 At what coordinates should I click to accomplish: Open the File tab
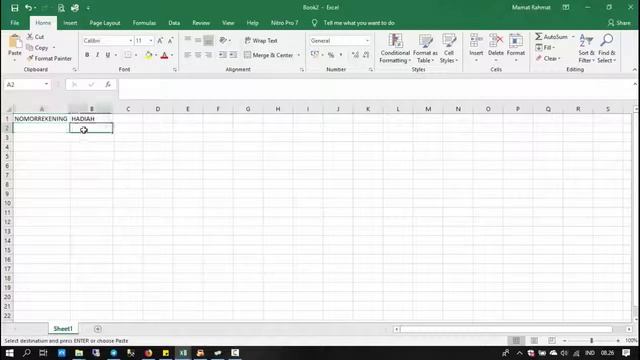pyautogui.click(x=15, y=23)
